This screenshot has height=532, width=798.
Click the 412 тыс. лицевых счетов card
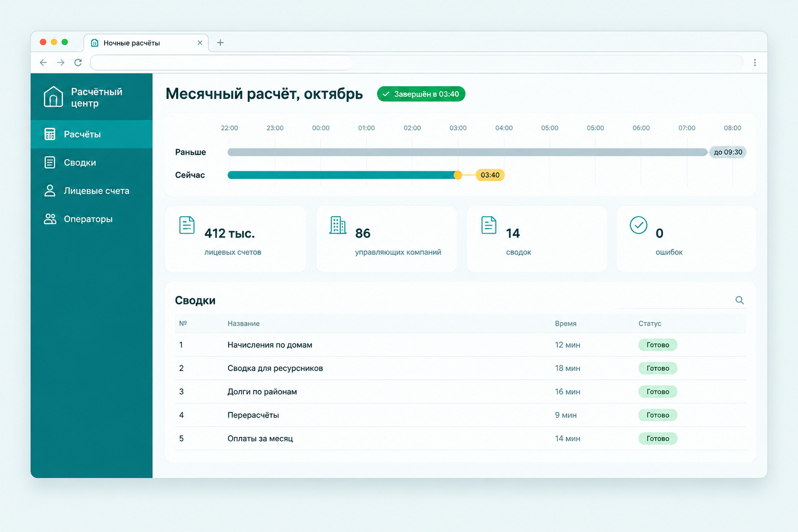[x=235, y=239]
